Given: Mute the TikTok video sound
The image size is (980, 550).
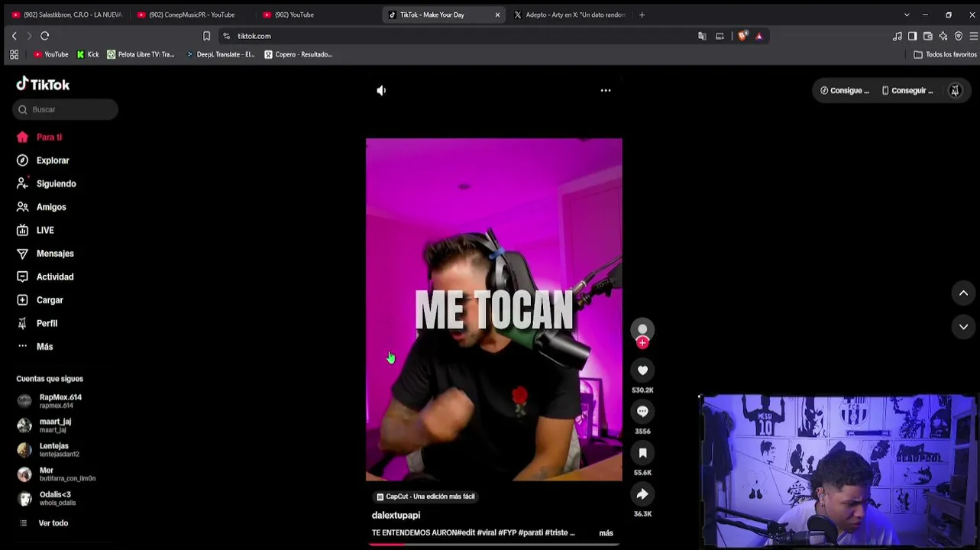Looking at the screenshot, I should [x=381, y=90].
